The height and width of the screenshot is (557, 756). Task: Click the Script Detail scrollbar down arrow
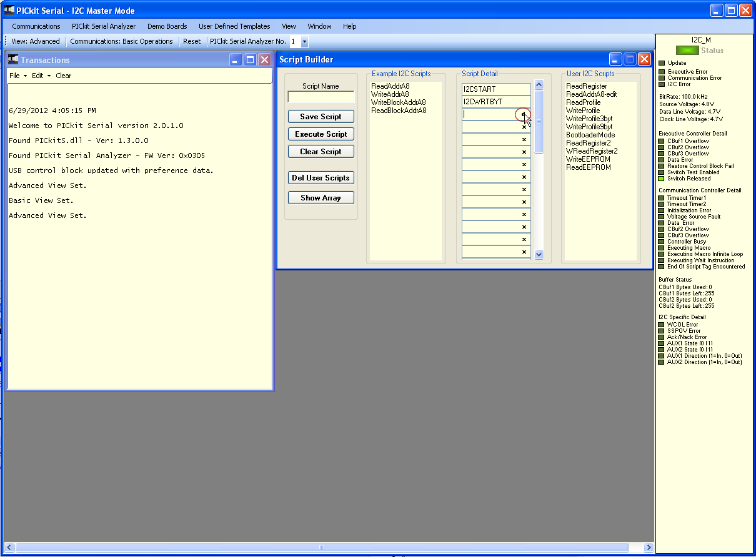[x=540, y=254]
